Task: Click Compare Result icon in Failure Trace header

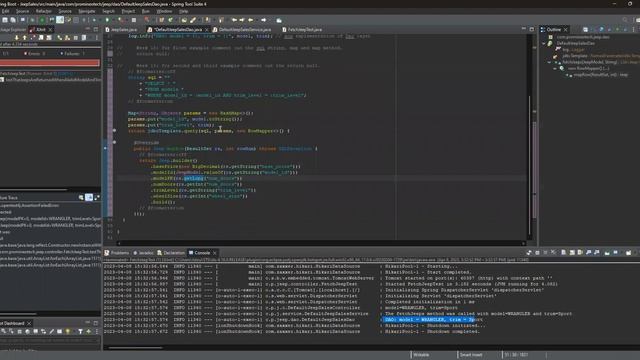Action: [x=97, y=198]
